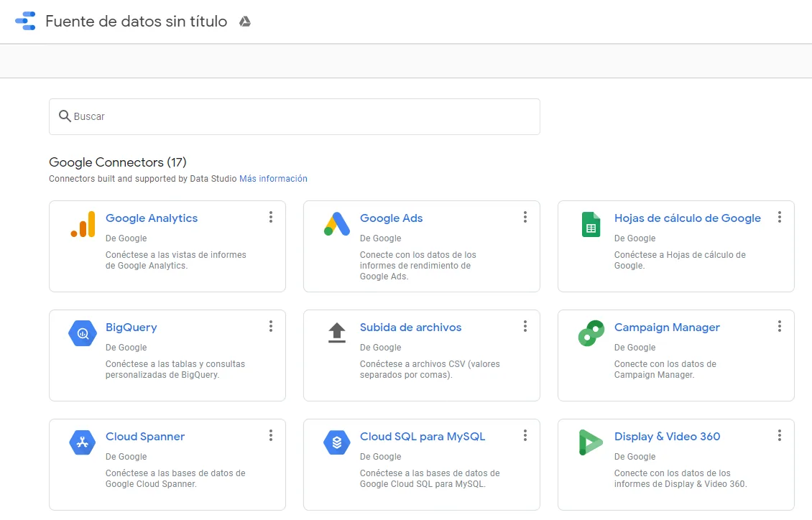Click the Data Studio logo icon
This screenshot has height=520, width=812.
click(25, 22)
